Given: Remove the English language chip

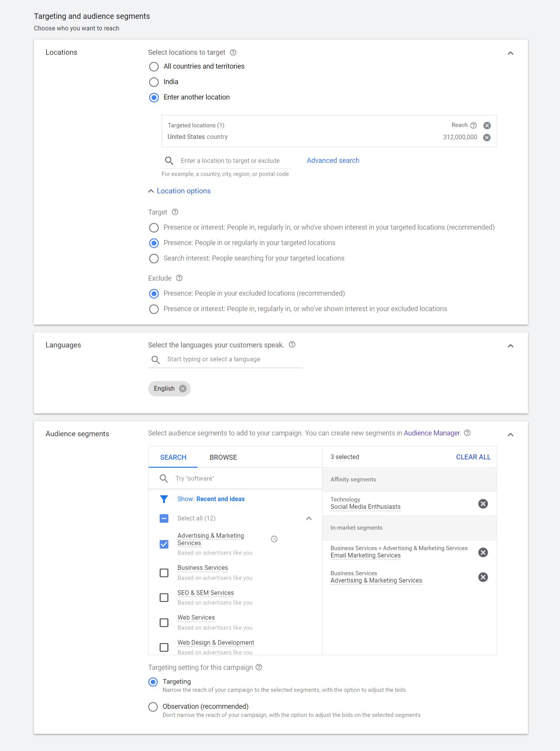Looking at the screenshot, I should [x=183, y=388].
